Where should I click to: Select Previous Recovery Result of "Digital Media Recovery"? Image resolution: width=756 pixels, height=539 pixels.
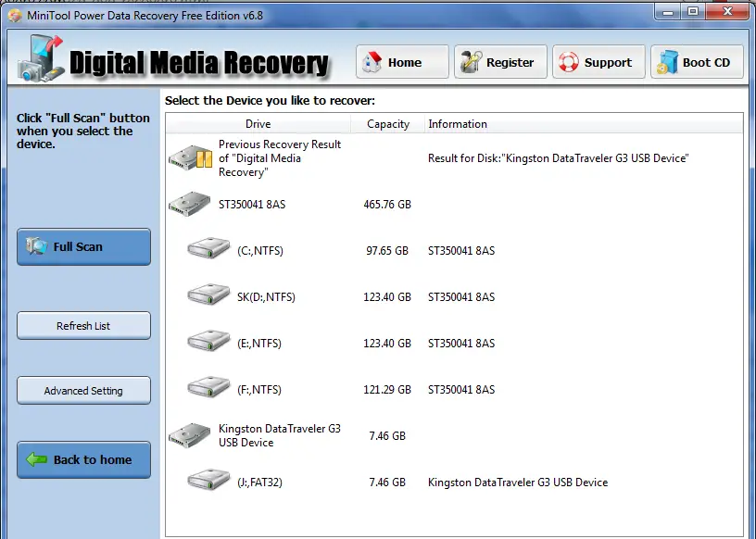point(280,158)
